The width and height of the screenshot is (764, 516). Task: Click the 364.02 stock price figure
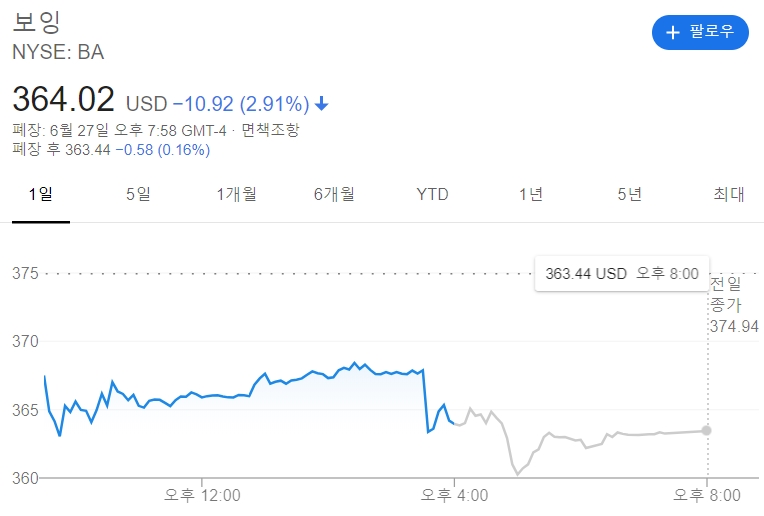click(63, 101)
